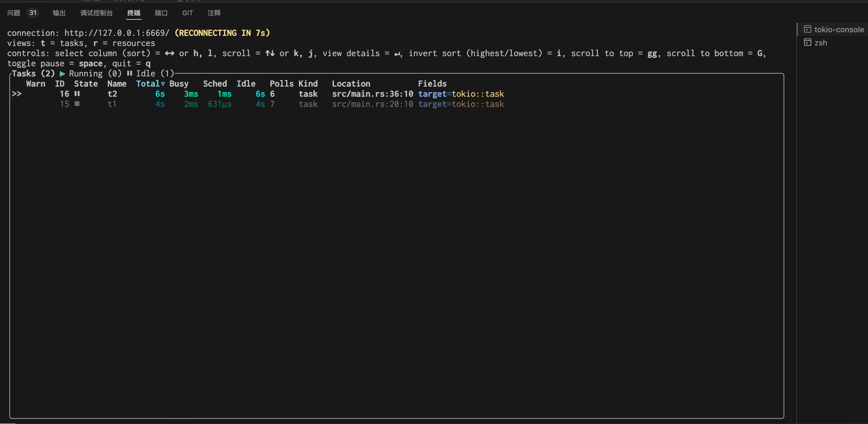Click the Sched column header

[x=215, y=84]
